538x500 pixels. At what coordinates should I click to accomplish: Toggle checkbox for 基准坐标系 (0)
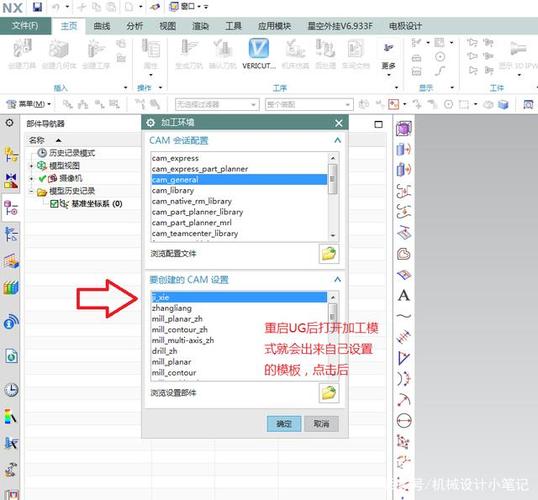tap(54, 204)
